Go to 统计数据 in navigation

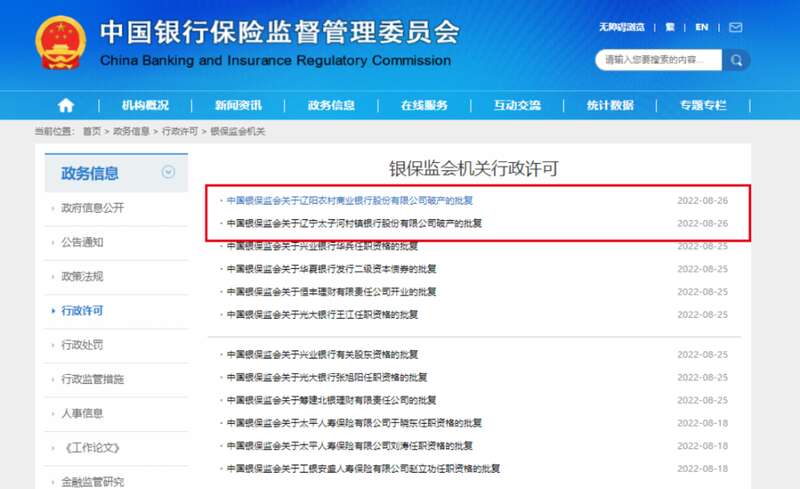610,105
